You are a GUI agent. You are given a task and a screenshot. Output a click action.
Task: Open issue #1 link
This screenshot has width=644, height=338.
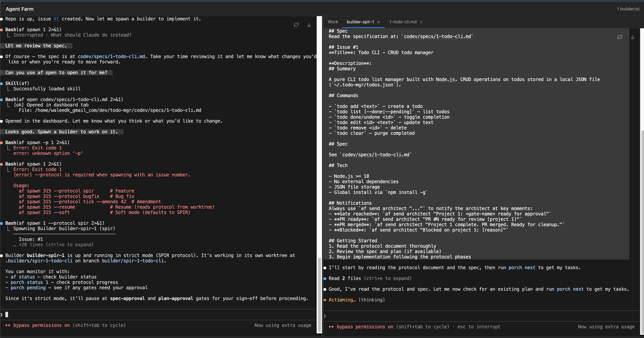tap(56, 19)
